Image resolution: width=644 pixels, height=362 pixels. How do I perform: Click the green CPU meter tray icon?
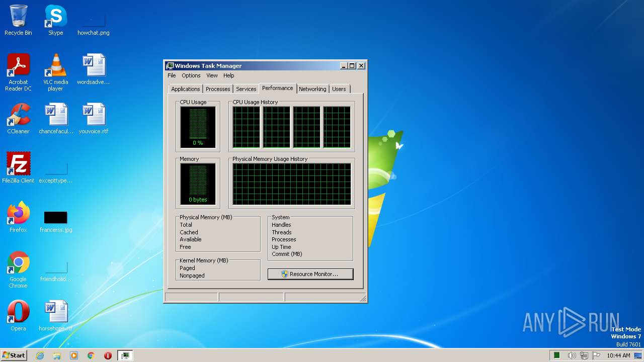pos(557,355)
